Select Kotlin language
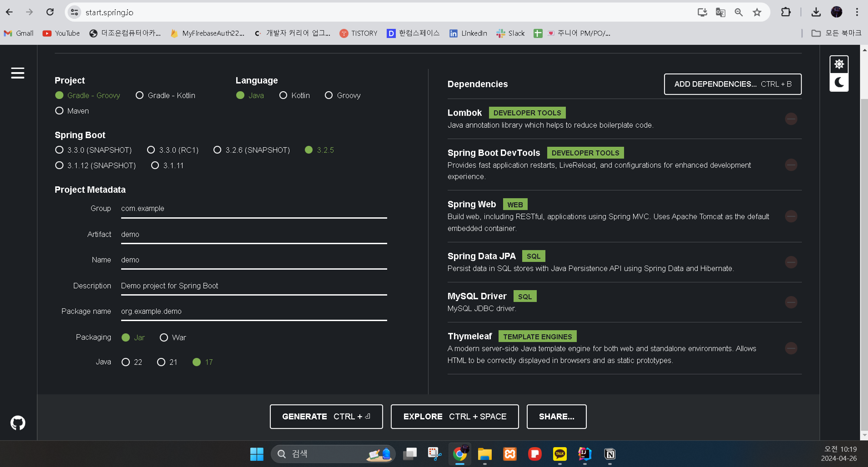 [x=295, y=95]
